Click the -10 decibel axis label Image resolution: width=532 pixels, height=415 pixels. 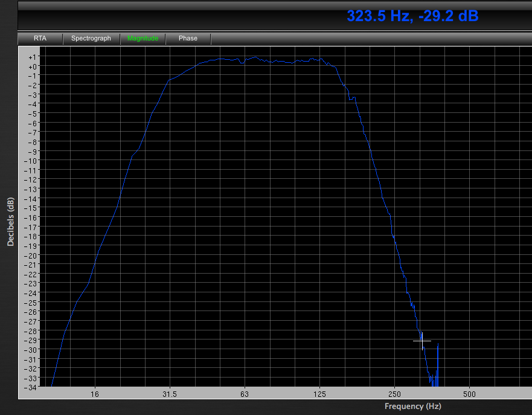click(x=31, y=161)
